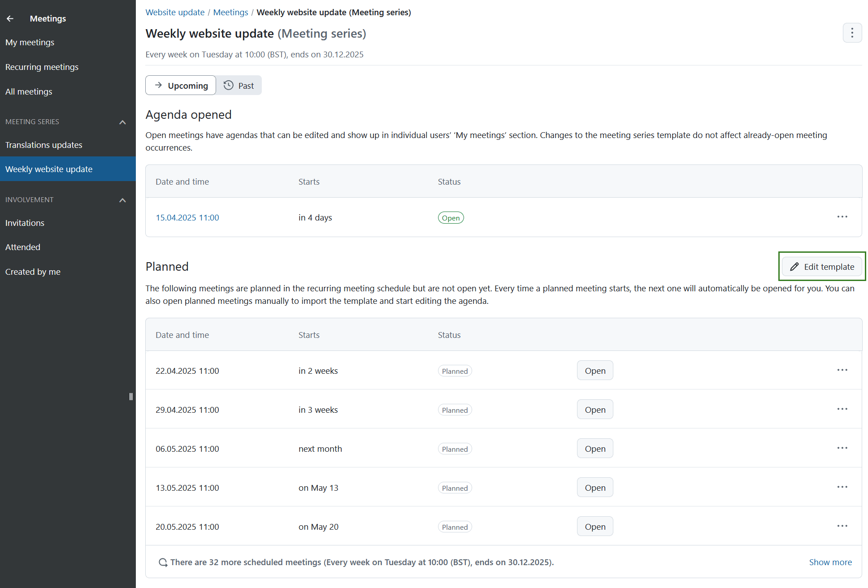The image size is (868, 588).
Task: Collapse the MEETING SERIES section
Action: pyautogui.click(x=122, y=121)
